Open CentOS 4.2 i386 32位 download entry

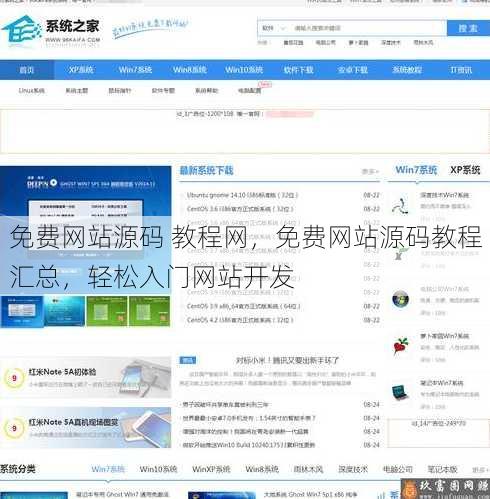point(240,320)
